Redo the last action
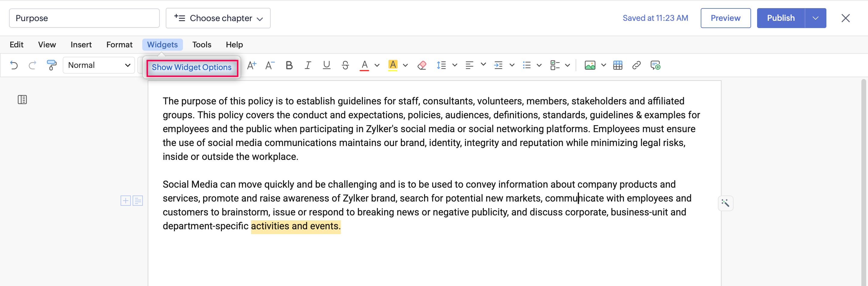The height and width of the screenshot is (286, 868). (32, 65)
